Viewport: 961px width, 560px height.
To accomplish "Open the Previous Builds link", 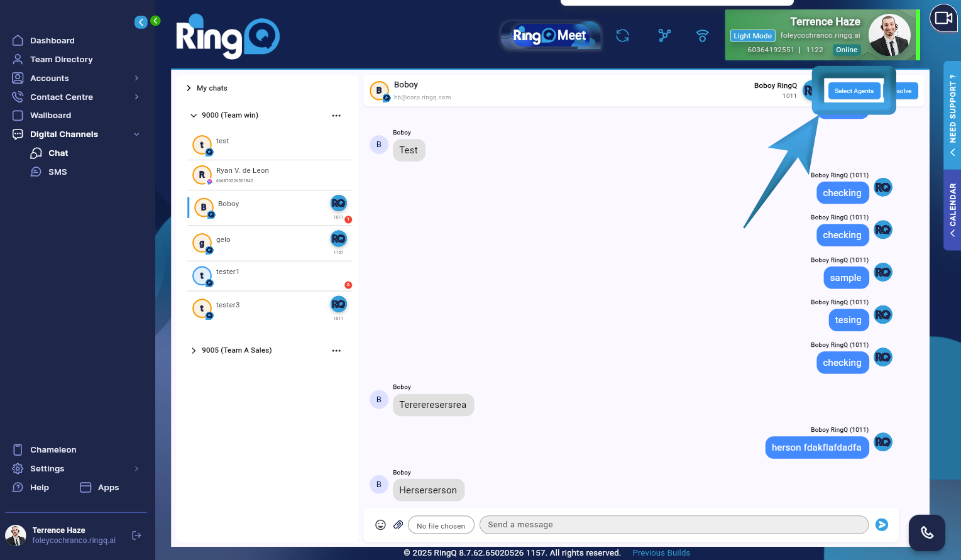I will pos(661,553).
